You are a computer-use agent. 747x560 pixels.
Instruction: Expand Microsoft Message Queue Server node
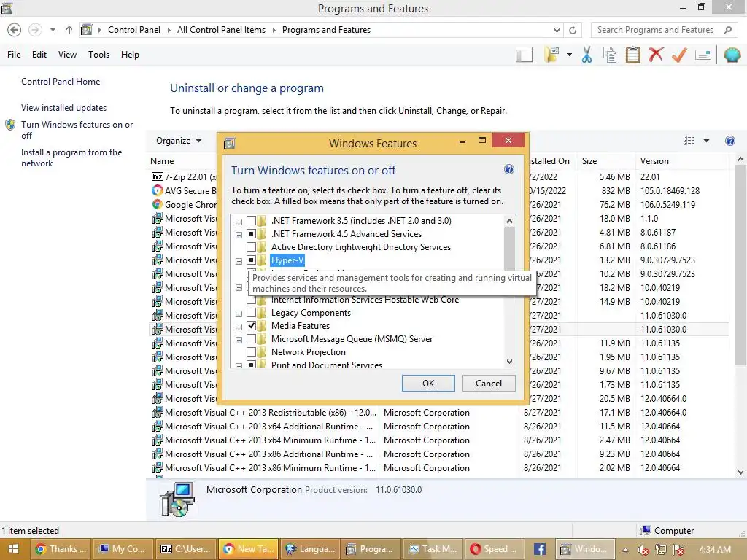[239, 340]
